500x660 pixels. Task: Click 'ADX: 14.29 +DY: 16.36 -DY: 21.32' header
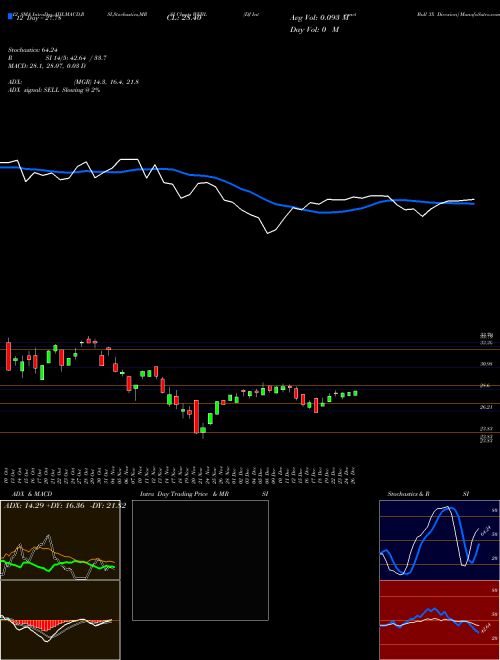pyautogui.click(x=65, y=506)
